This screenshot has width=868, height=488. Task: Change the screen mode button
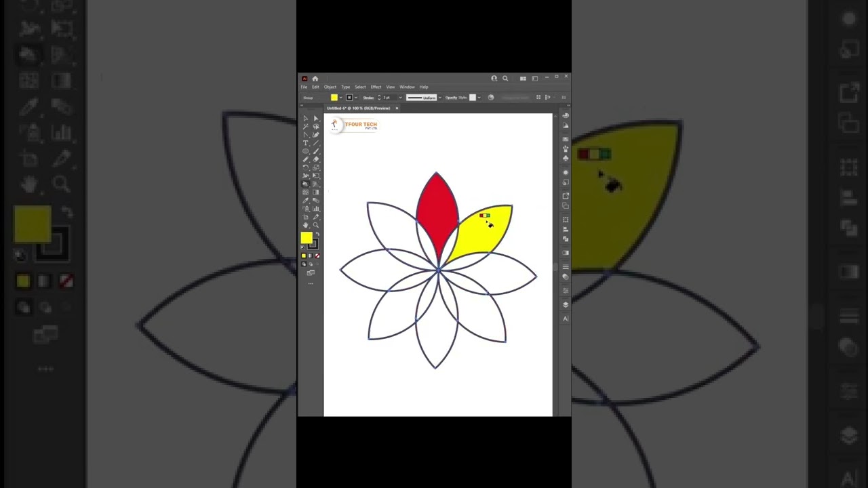click(311, 272)
